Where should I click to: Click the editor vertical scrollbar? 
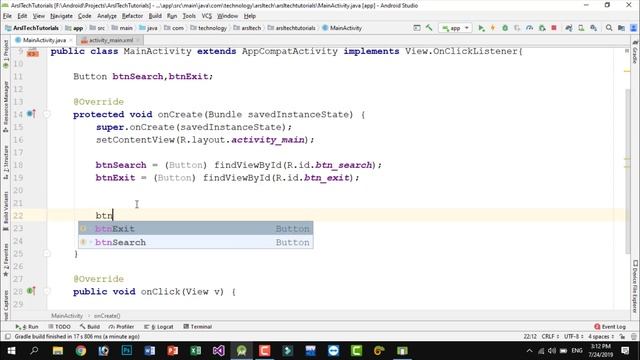[x=628, y=171]
